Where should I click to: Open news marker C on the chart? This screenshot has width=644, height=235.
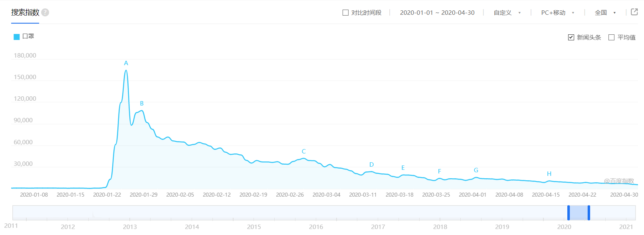304,151
